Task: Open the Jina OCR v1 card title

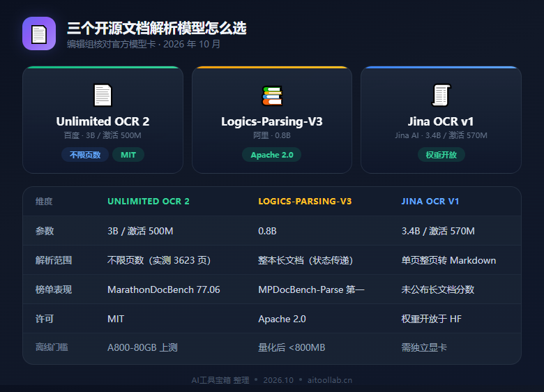Action: [441, 121]
